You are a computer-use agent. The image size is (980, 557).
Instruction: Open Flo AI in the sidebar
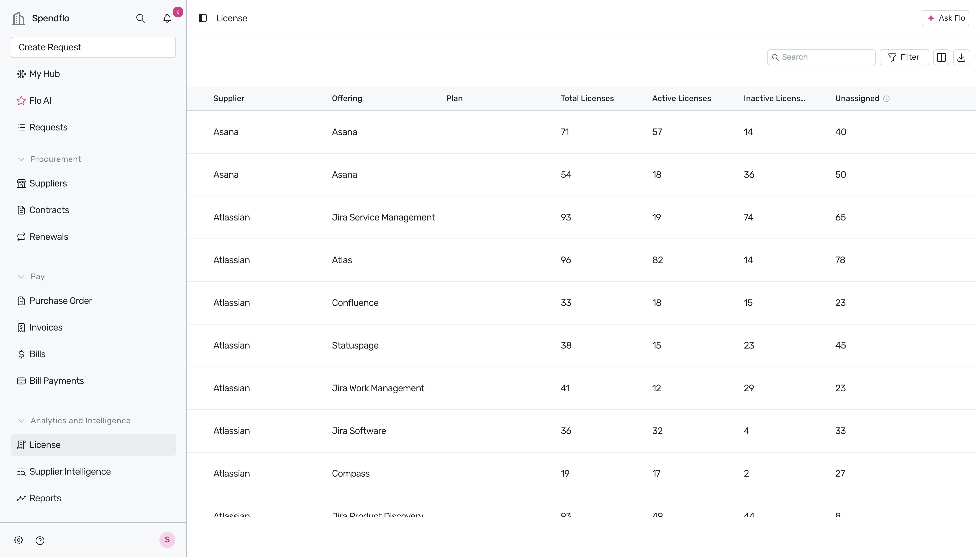click(93, 101)
